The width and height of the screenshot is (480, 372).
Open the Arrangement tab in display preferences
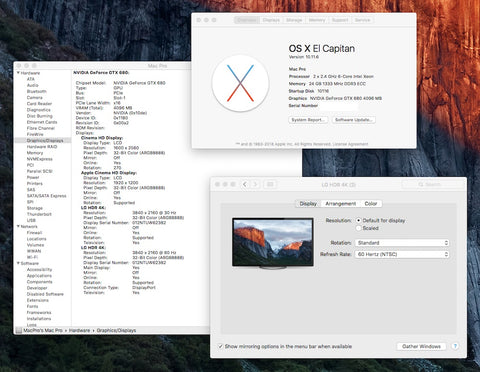point(340,204)
